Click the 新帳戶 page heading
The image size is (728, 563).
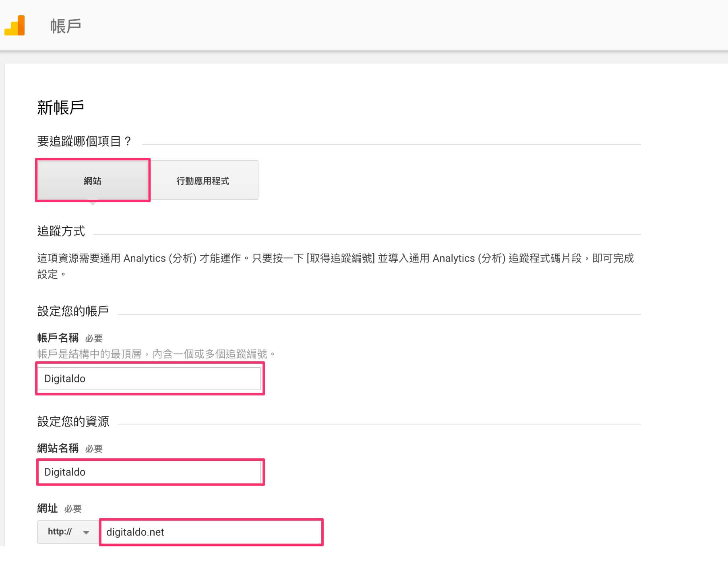[x=60, y=108]
